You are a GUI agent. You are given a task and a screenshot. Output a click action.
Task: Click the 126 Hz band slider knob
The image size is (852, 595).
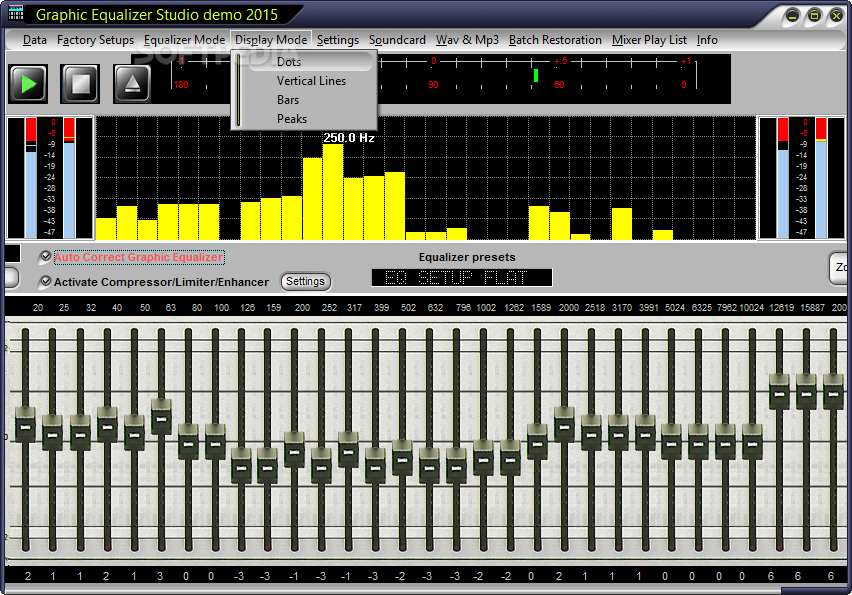(x=241, y=466)
